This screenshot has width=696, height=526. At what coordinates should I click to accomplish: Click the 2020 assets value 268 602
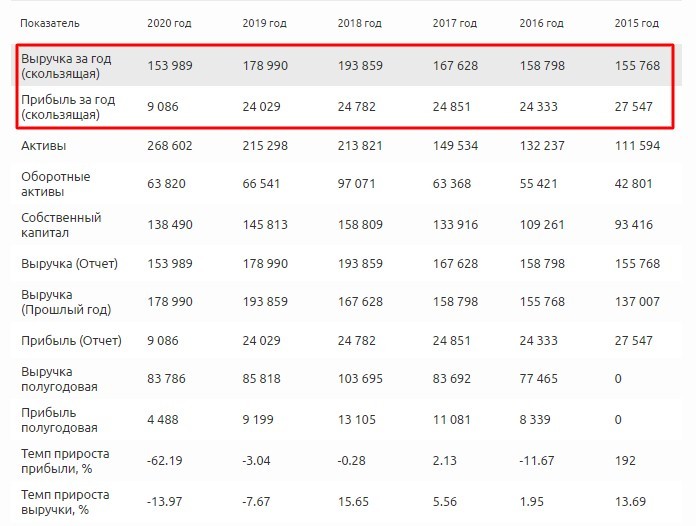tap(170, 147)
